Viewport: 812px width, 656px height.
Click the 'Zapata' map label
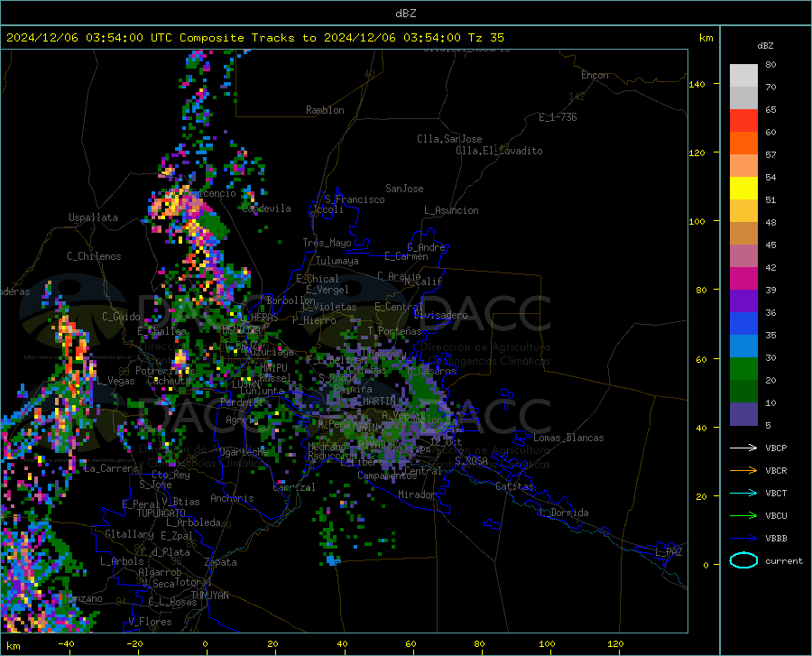221,562
